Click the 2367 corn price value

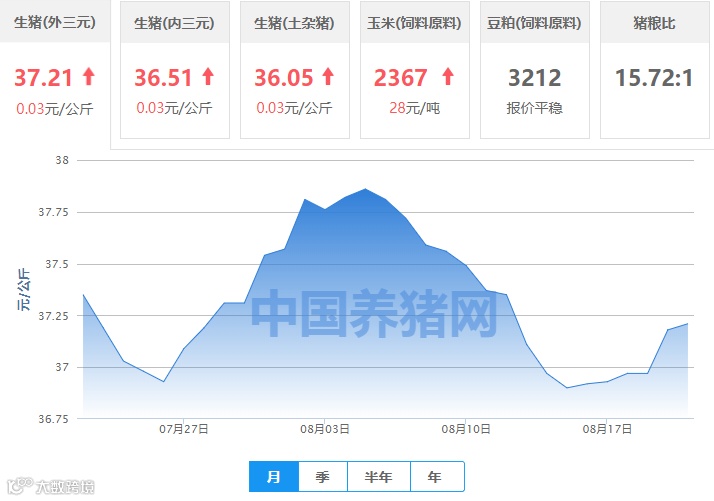pos(401,77)
